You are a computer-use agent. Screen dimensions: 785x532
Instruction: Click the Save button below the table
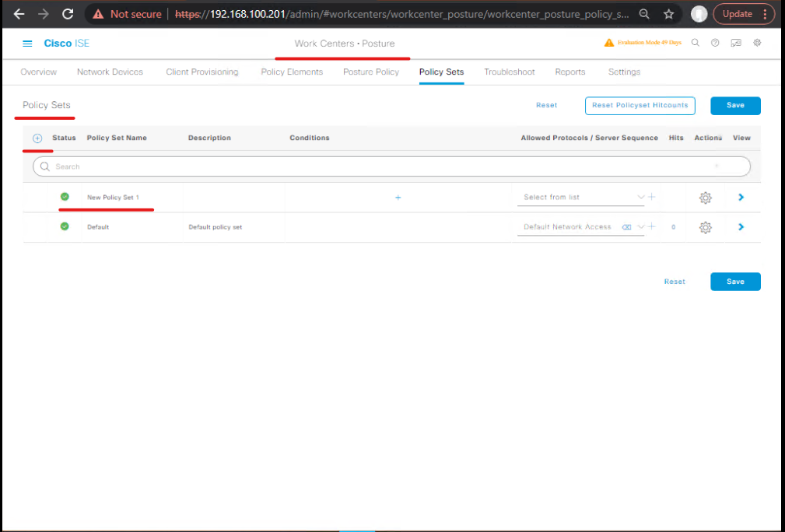[735, 282]
